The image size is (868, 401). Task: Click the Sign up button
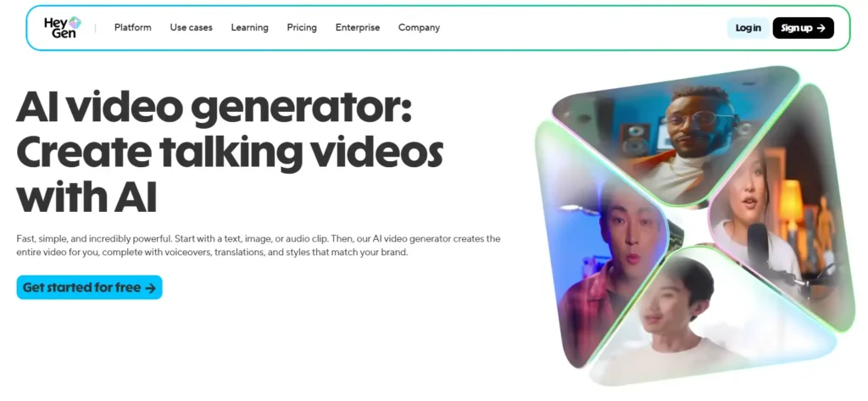pos(804,28)
